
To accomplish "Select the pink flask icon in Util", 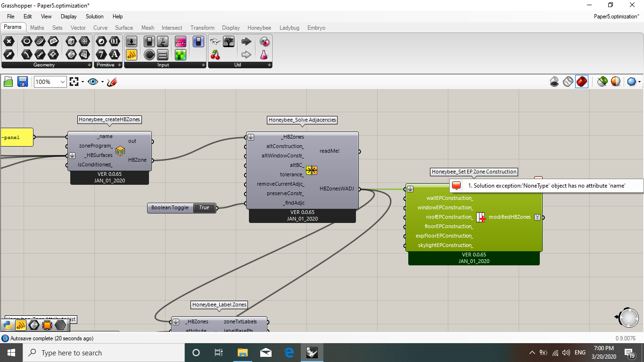I will tap(264, 54).
